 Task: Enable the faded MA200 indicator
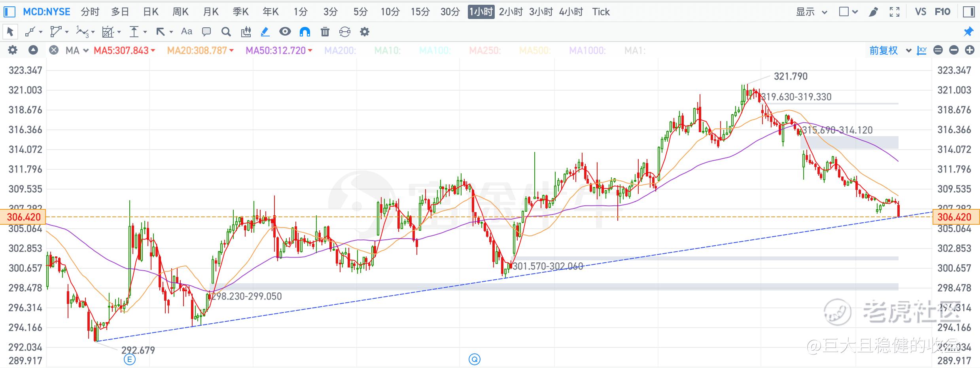tap(340, 51)
